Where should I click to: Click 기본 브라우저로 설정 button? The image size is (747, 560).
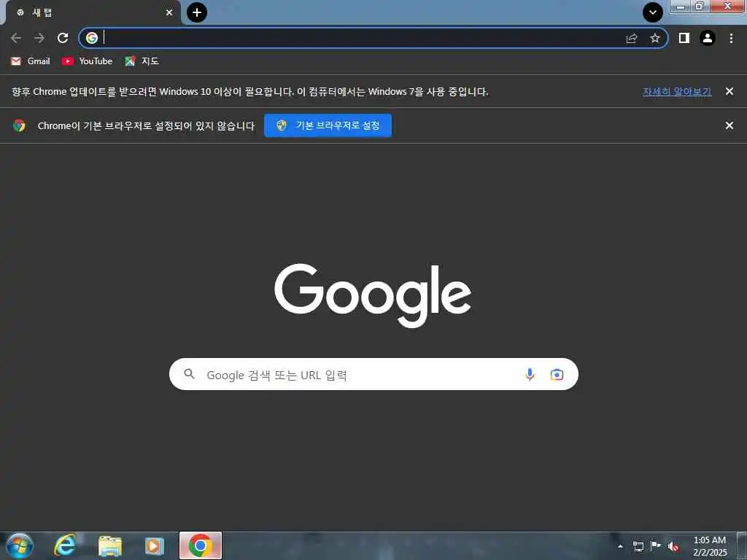point(328,125)
